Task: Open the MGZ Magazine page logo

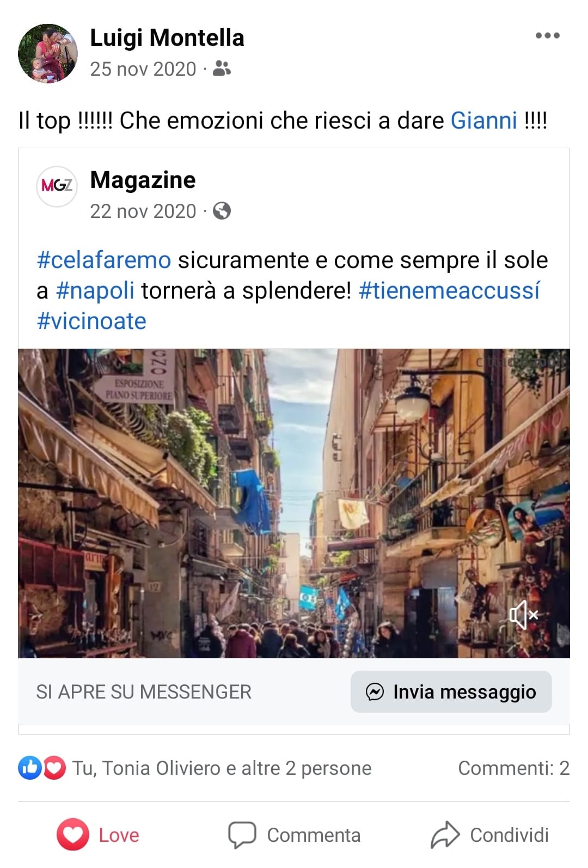Action: 57,186
